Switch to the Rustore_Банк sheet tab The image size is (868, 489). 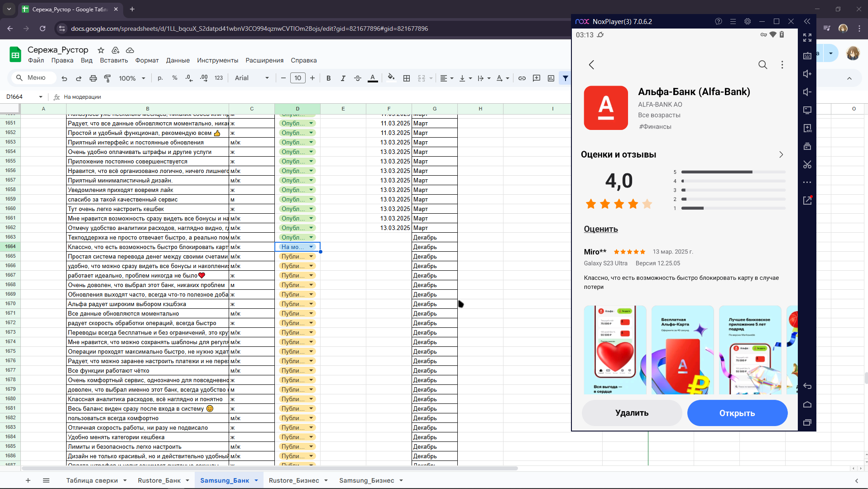[x=159, y=480]
